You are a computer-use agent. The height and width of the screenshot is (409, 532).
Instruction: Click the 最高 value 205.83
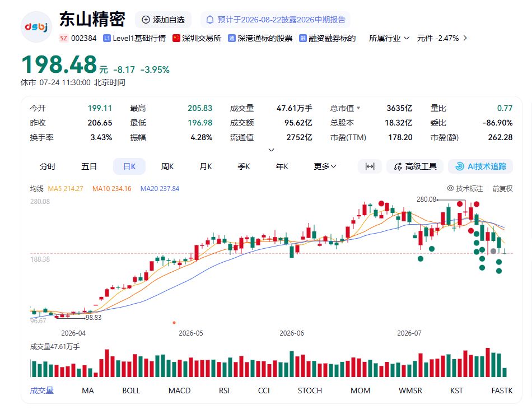pyautogui.click(x=200, y=108)
